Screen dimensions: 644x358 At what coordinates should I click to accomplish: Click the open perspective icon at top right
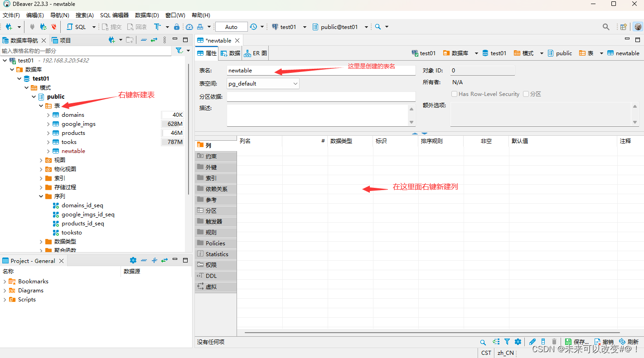(624, 27)
